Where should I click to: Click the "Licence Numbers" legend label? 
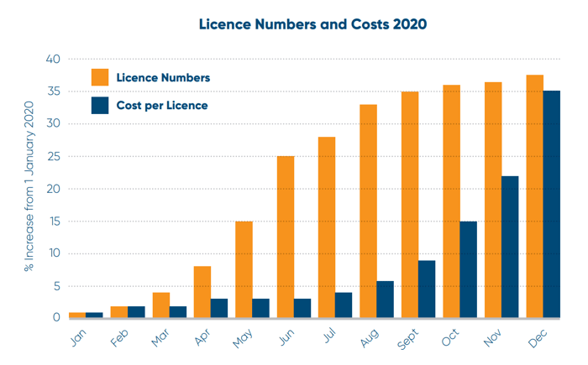click(163, 77)
